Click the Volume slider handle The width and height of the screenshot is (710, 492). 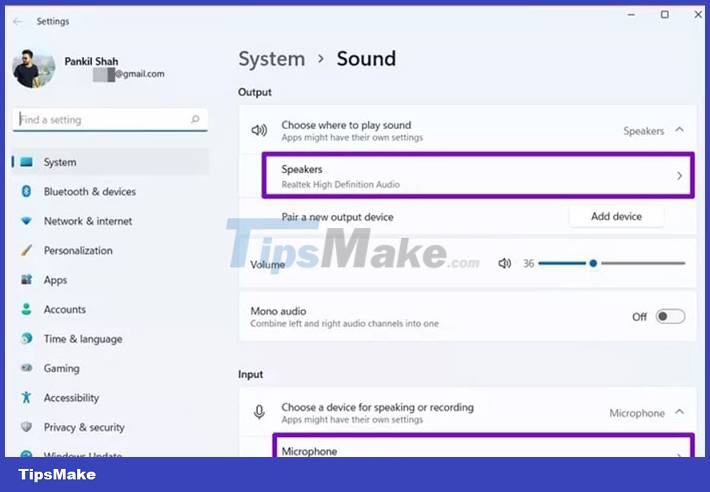tap(593, 263)
